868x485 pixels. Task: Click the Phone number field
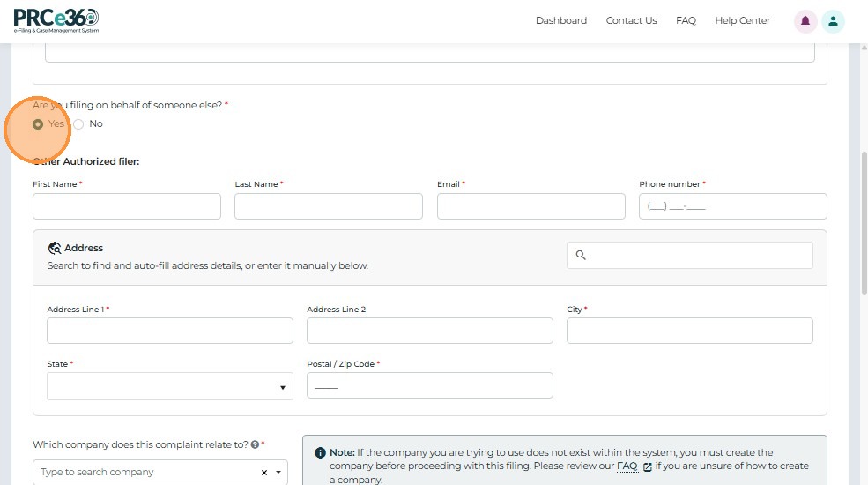[732, 206]
